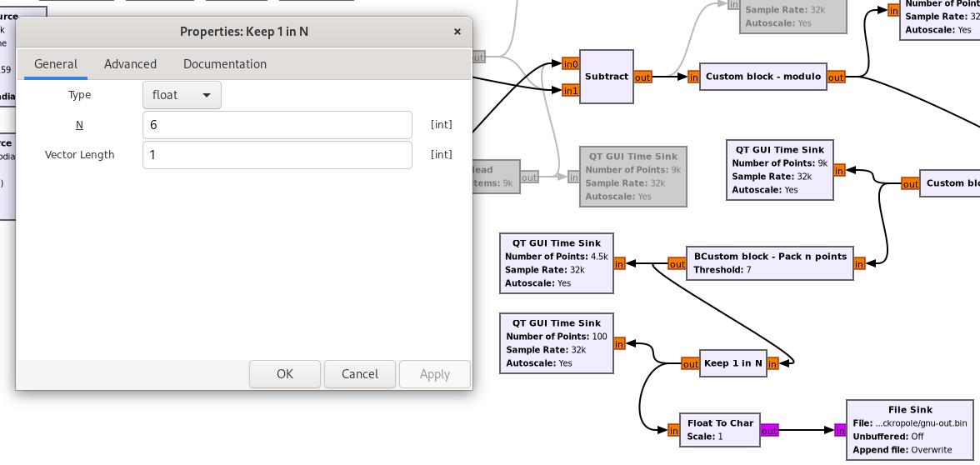This screenshot has width=980, height=465.
Task: Open the Type float dropdown
Action: click(x=182, y=95)
